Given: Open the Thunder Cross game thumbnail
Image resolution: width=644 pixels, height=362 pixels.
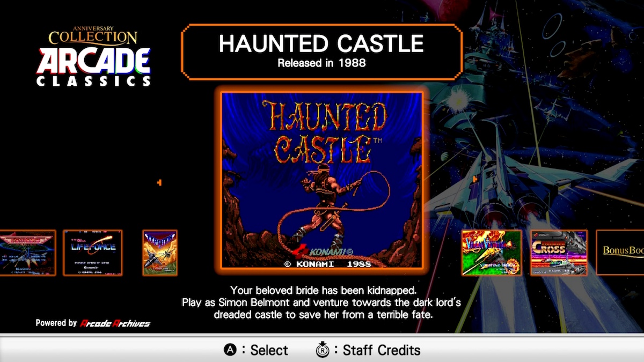Looking at the screenshot, I should (x=559, y=253).
